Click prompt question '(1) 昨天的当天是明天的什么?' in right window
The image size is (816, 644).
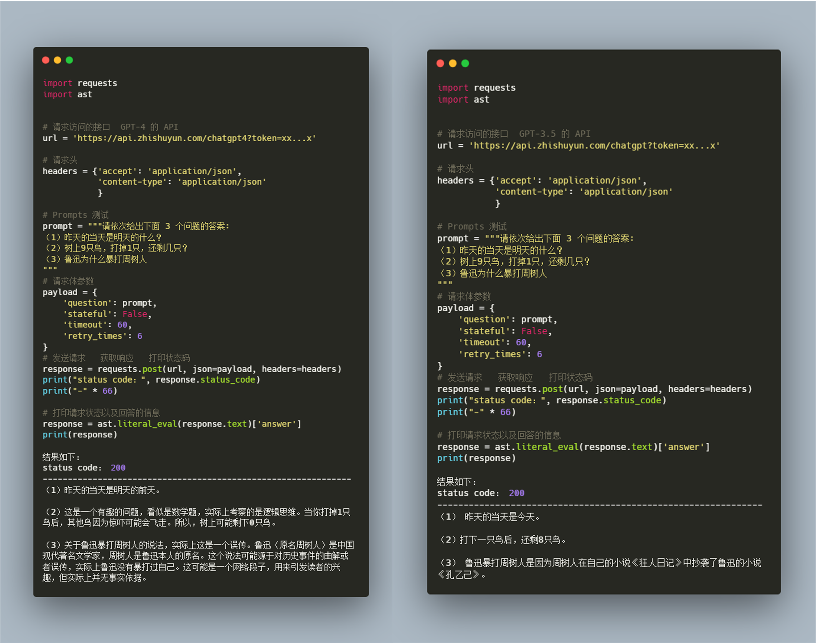coord(501,250)
